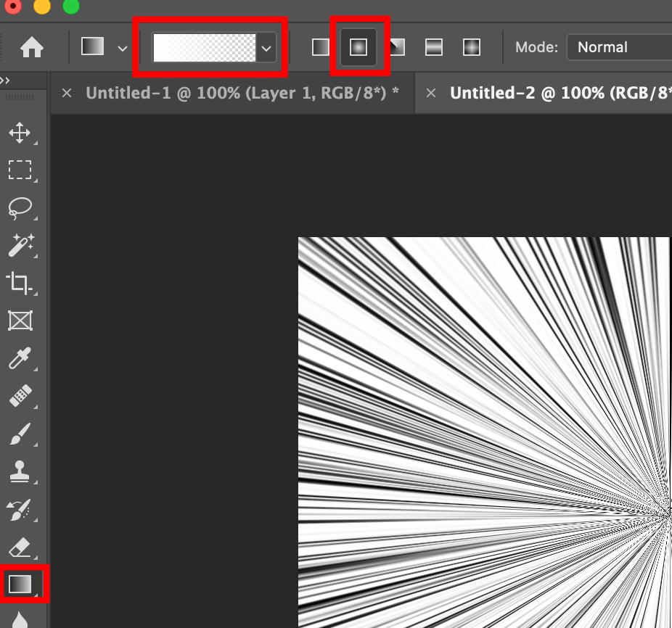Select the Angle Gradient style
672x628 pixels.
397,47
